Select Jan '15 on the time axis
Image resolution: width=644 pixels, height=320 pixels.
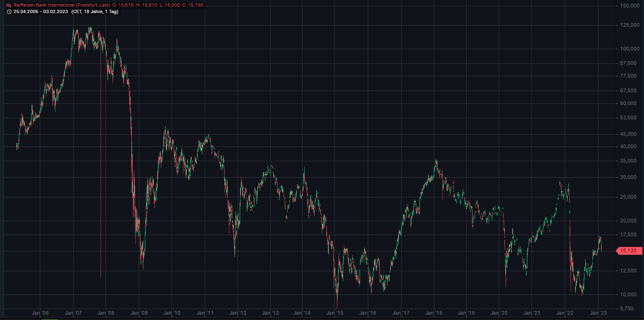335,313
